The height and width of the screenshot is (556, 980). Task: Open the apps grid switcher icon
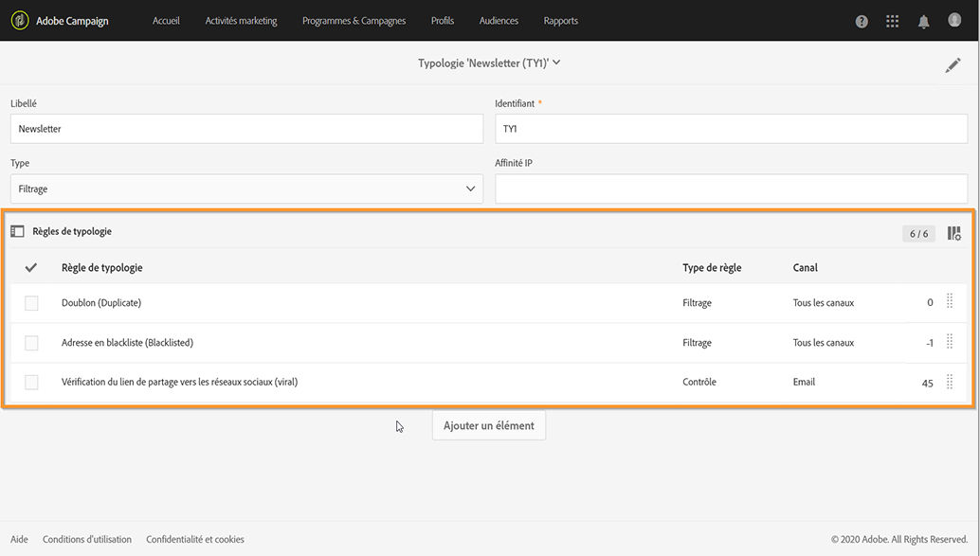coord(892,22)
